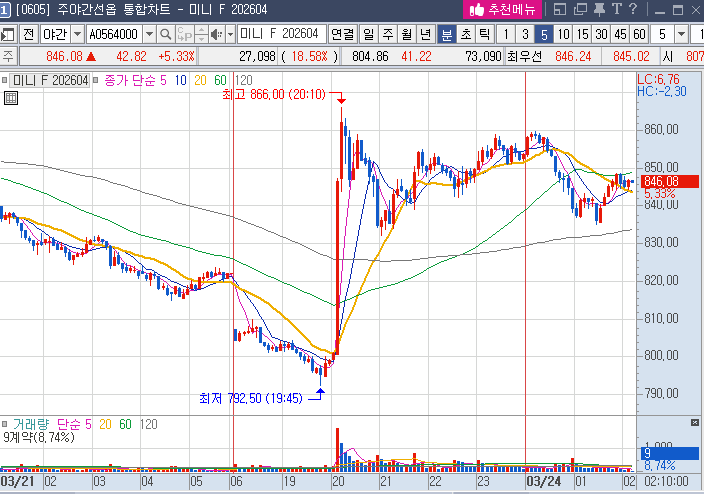Click the best ask price 846.24

click(x=573, y=57)
